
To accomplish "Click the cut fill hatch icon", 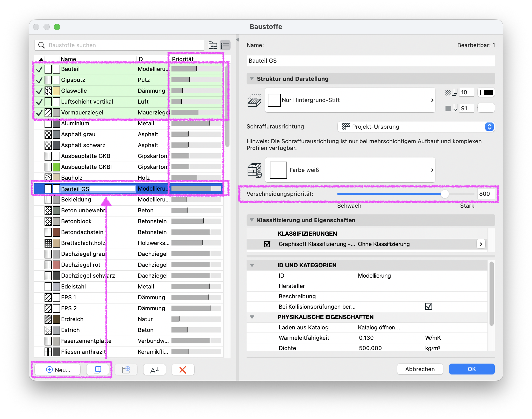I will (x=254, y=100).
